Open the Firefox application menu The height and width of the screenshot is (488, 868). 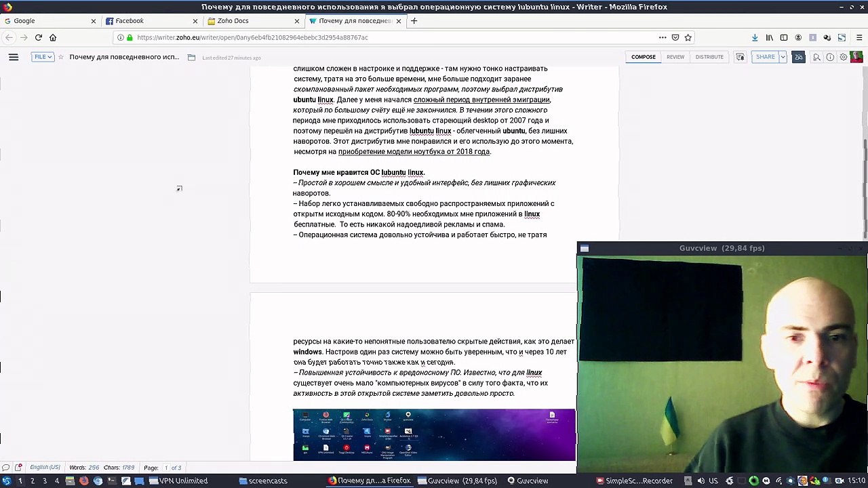click(859, 38)
